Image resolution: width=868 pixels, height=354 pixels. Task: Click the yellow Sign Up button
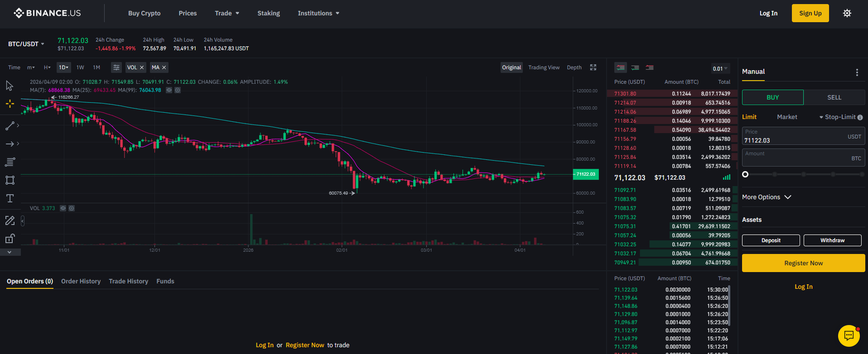pos(810,13)
